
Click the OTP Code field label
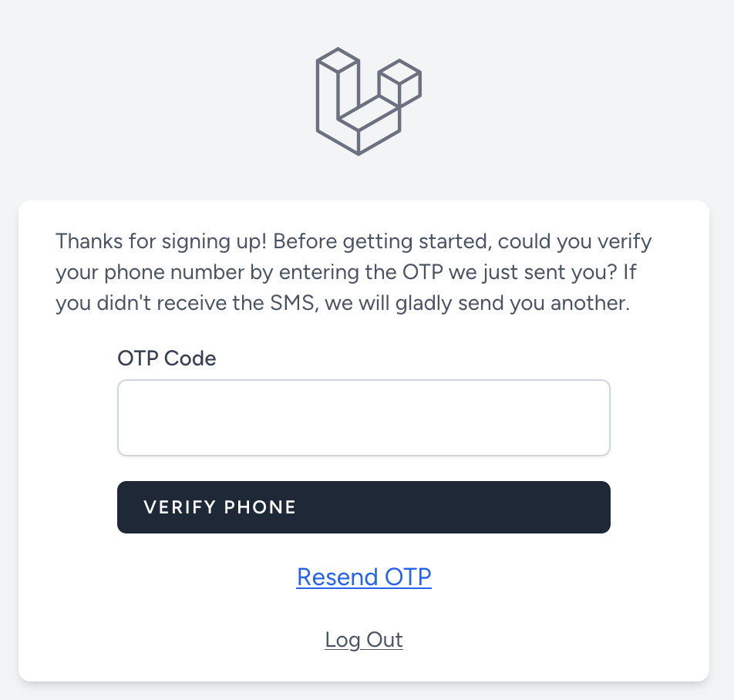(167, 358)
